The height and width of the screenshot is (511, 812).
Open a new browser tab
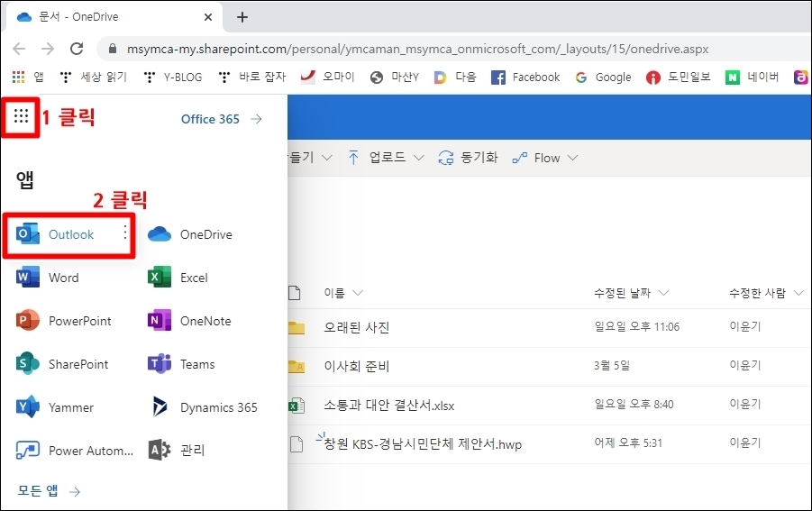pyautogui.click(x=242, y=17)
